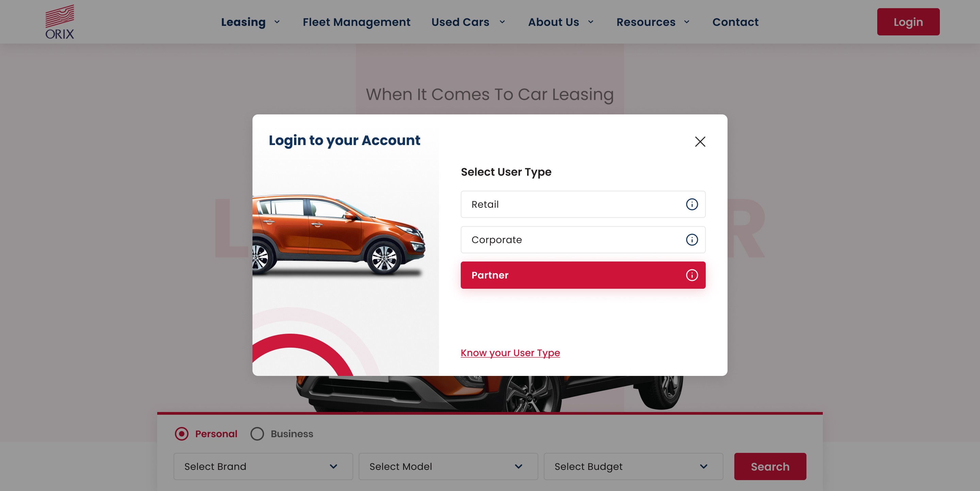
Task: Select the Retail user type option
Action: (x=583, y=204)
